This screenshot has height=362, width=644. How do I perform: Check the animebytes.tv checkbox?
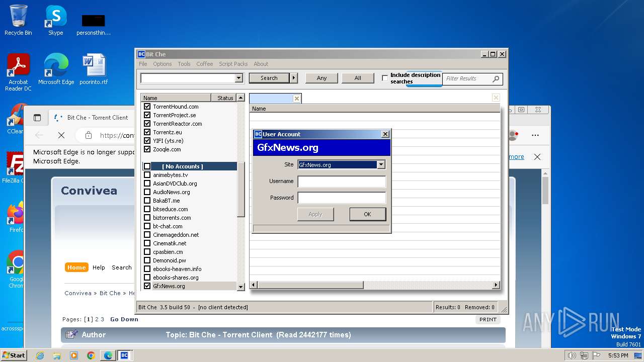147,175
